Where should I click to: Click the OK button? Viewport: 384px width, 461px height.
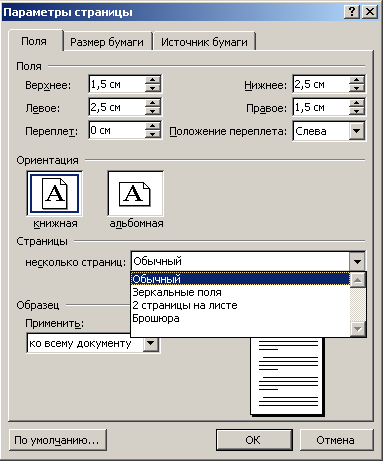[254, 440]
